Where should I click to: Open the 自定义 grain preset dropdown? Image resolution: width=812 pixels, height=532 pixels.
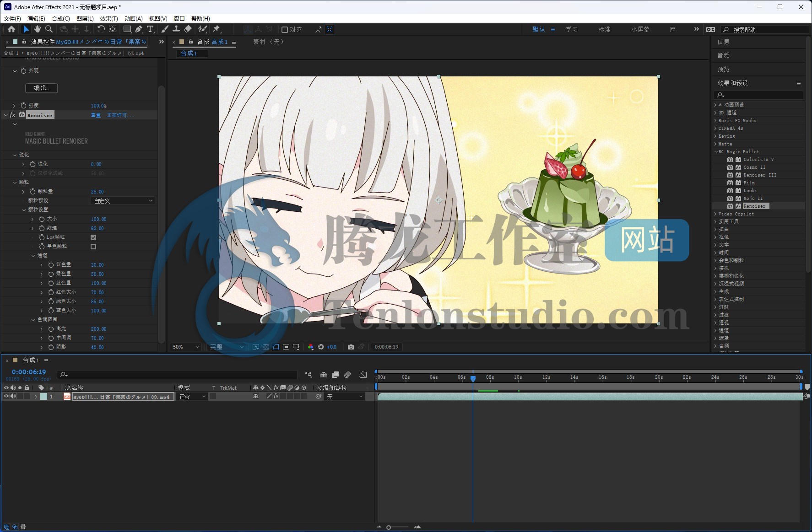coord(123,201)
